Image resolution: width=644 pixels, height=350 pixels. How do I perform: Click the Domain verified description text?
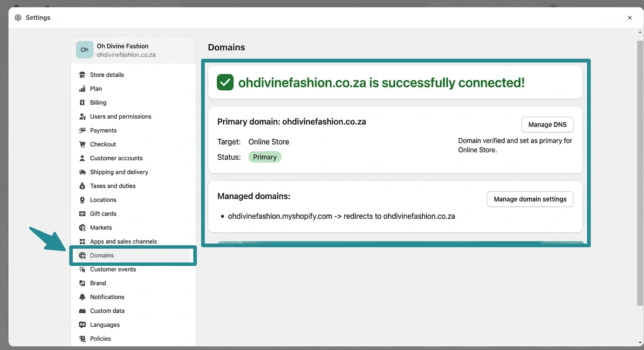coord(515,145)
